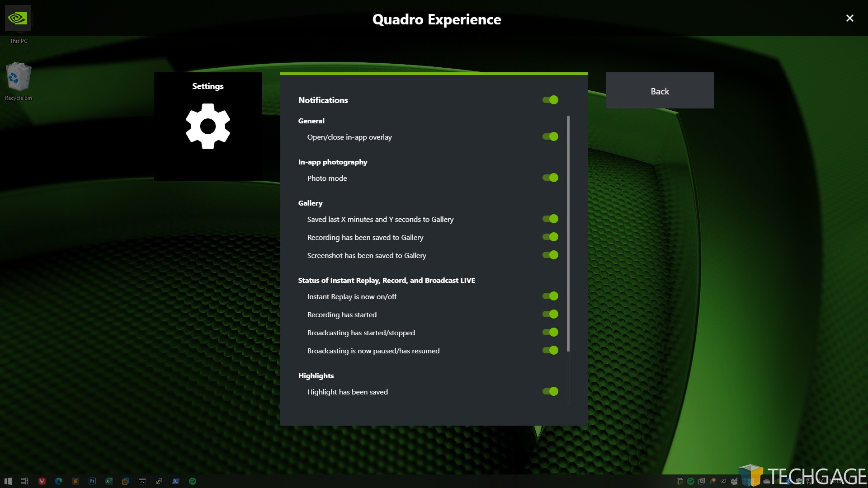Viewport: 868px width, 488px height.
Task: Click the notifications list scrollbar
Action: tap(568, 234)
